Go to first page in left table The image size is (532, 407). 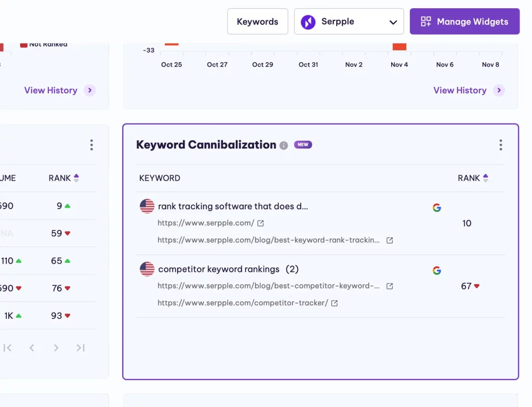point(7,348)
